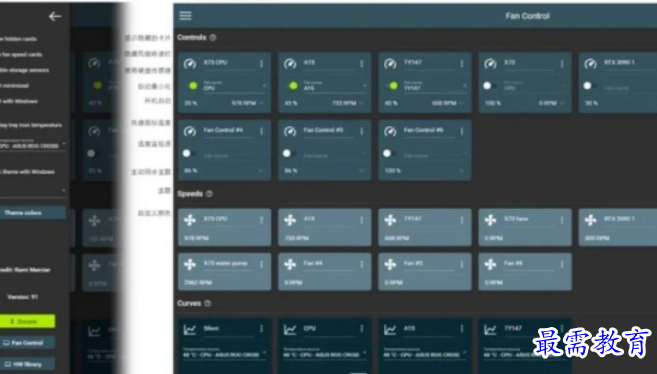Click the gauge icon on RTX 3090 1 control
657x374 pixels.
(x=590, y=64)
